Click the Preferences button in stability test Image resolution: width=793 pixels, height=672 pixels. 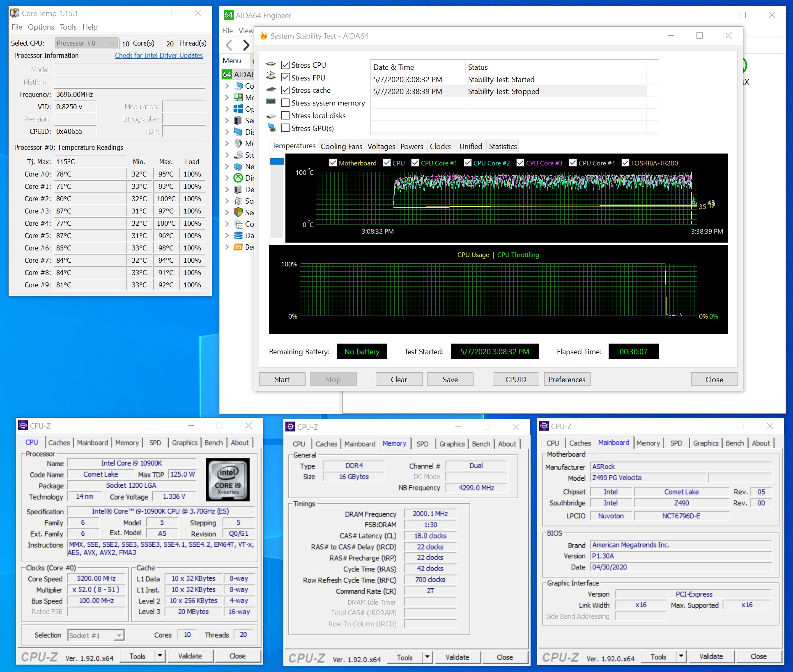(x=567, y=379)
